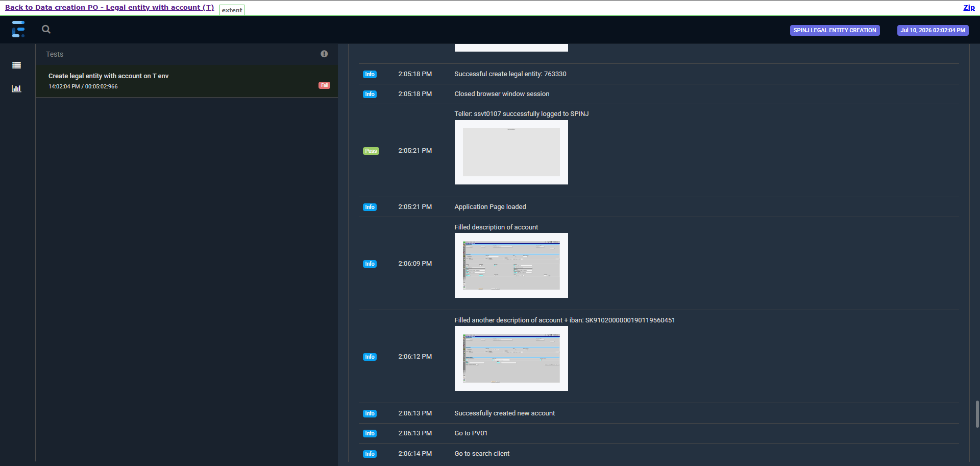Select text Go to PV01
The width and height of the screenshot is (980, 466).
coord(471,433)
